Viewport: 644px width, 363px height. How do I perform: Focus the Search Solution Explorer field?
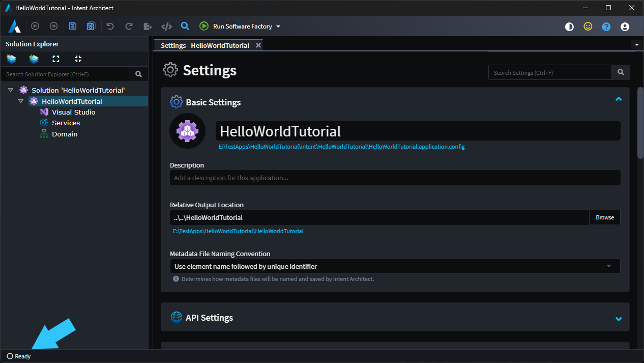[65, 74]
